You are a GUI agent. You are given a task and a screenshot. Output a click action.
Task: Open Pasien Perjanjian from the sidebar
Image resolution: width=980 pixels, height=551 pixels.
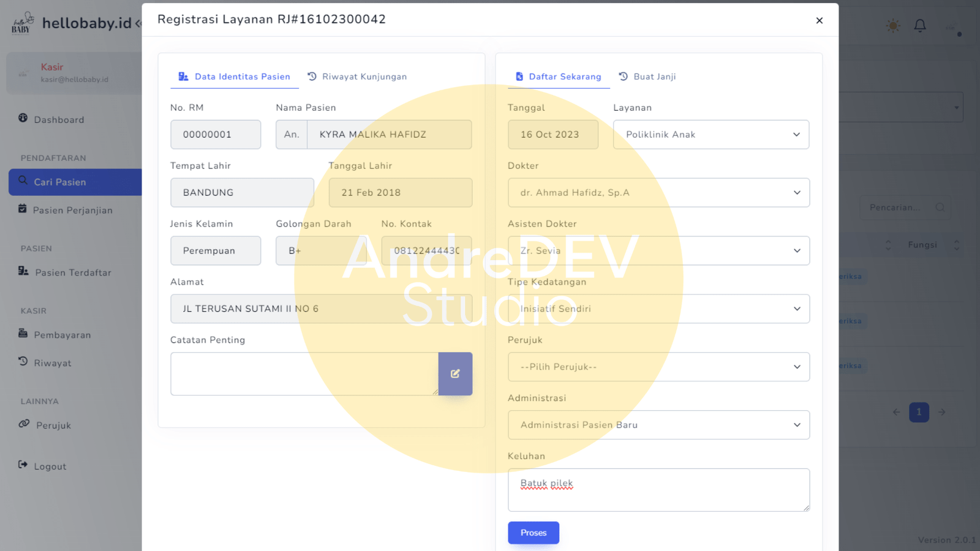pyautogui.click(x=72, y=210)
